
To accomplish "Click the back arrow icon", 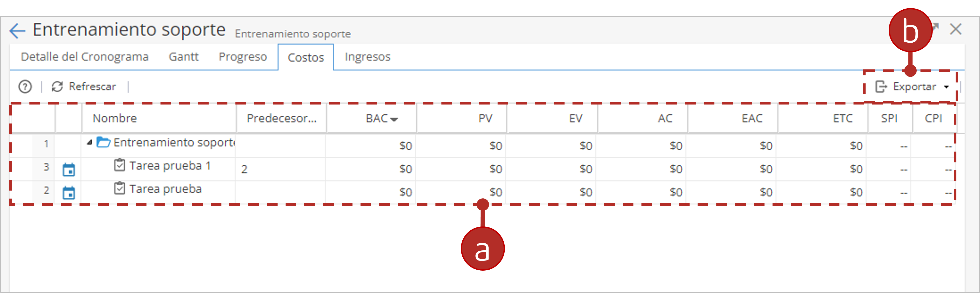I will (17, 30).
